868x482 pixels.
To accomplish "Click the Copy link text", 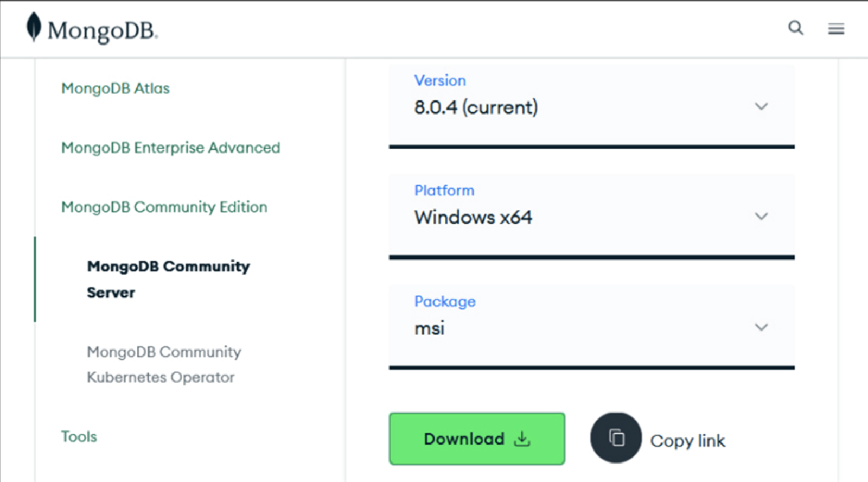I will pyautogui.click(x=687, y=441).
